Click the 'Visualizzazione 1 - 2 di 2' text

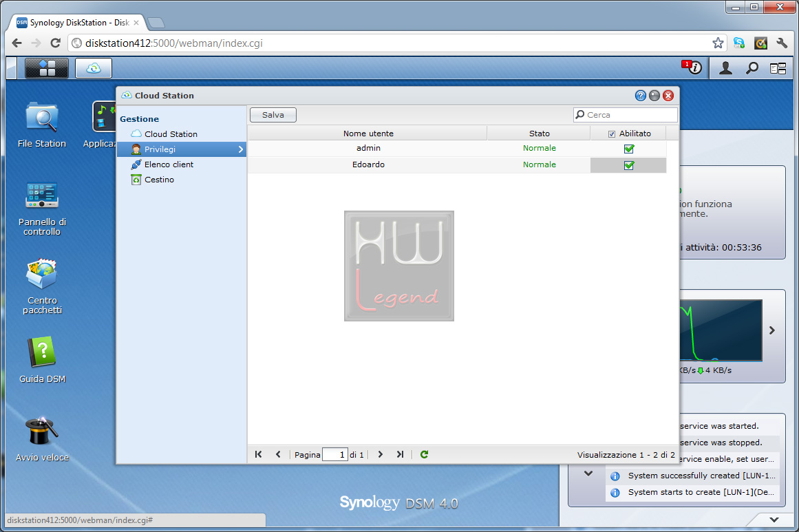pos(626,454)
